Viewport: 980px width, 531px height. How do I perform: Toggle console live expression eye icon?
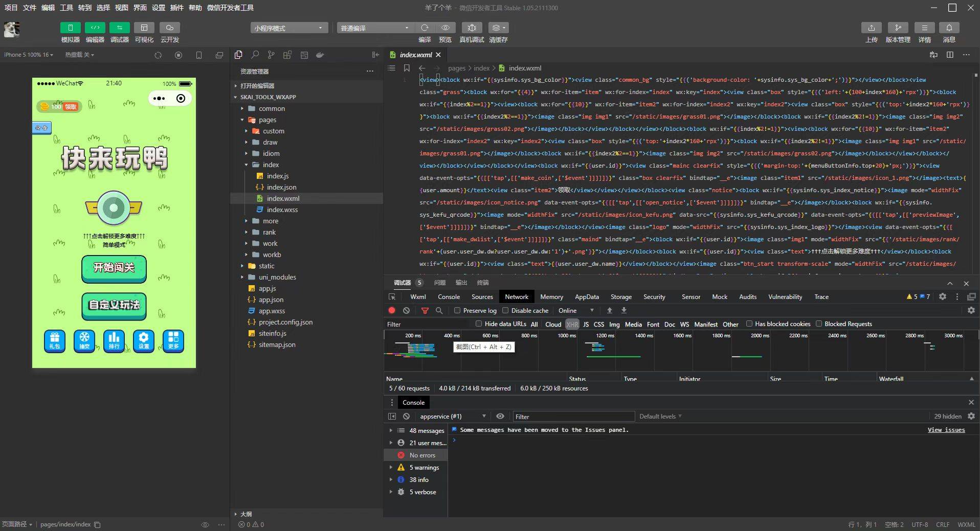pyautogui.click(x=500, y=416)
